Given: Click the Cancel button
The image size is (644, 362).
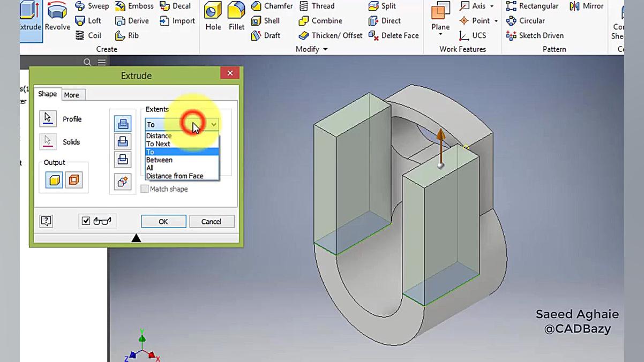Looking at the screenshot, I should click(x=211, y=222).
